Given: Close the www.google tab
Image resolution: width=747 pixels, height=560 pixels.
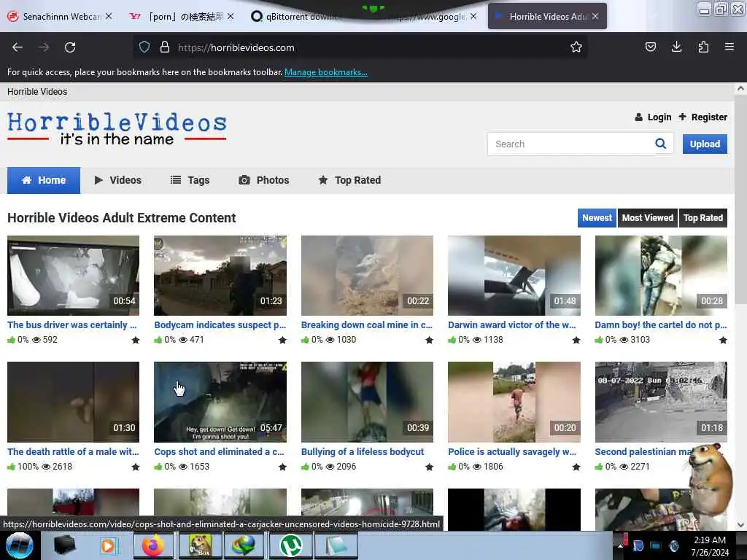Looking at the screenshot, I should tap(473, 16).
